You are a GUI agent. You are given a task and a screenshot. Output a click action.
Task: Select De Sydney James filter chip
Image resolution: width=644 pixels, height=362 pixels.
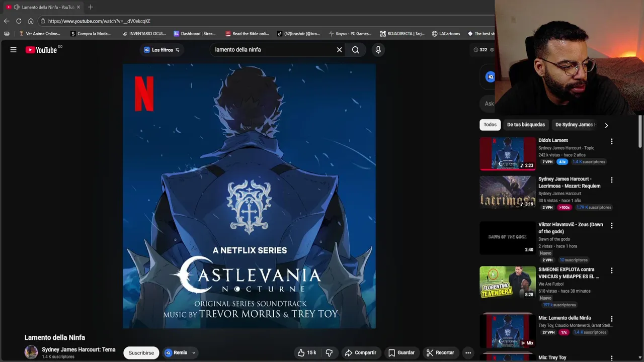pyautogui.click(x=574, y=125)
